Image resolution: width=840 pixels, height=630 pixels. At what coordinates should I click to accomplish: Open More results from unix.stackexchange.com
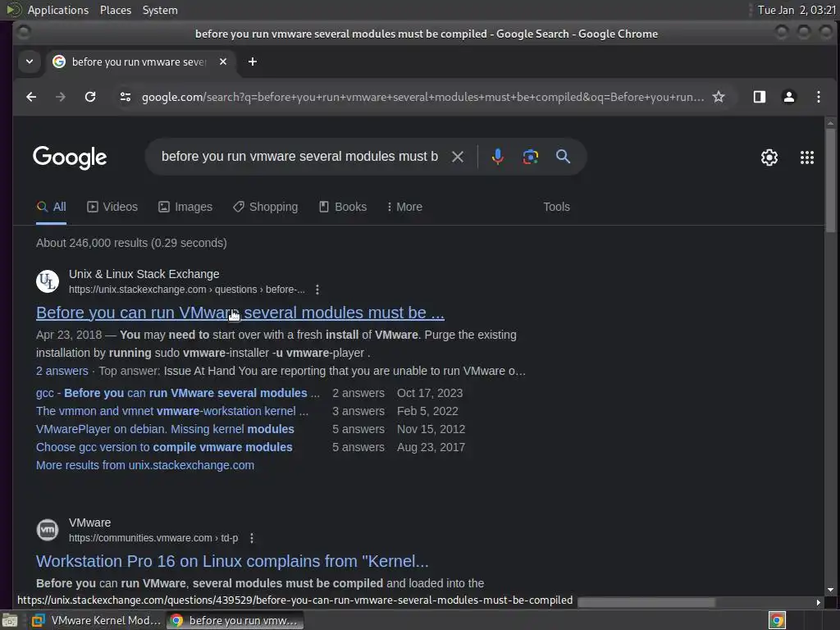coord(145,466)
